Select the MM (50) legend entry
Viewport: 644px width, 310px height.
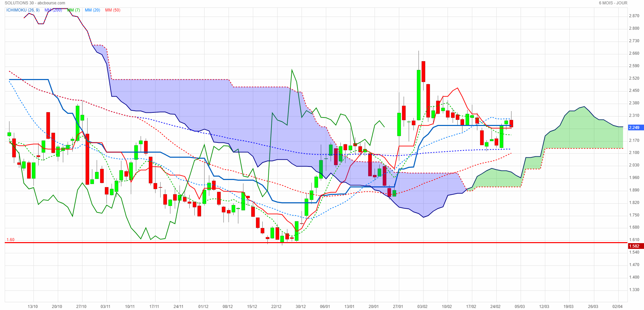coord(113,10)
